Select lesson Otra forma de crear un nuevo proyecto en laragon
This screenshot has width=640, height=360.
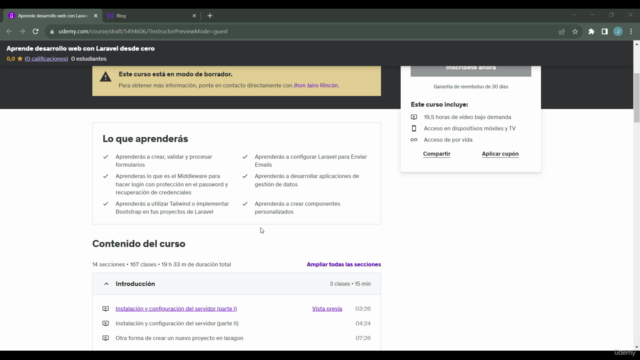coord(179,338)
